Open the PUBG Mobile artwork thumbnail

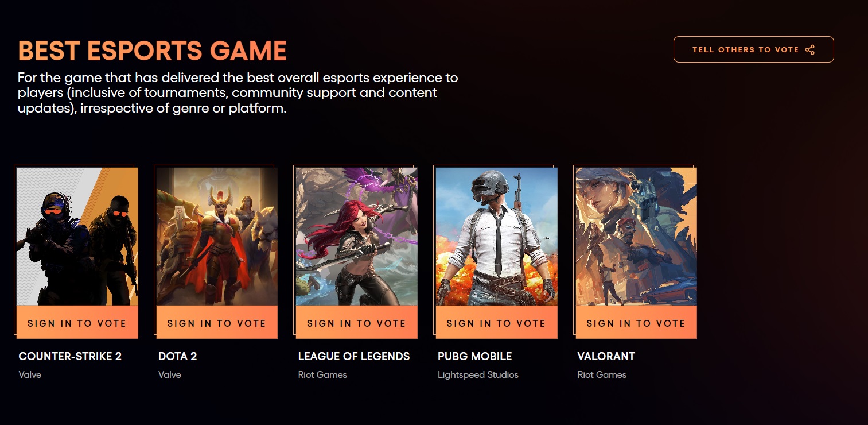tap(496, 236)
